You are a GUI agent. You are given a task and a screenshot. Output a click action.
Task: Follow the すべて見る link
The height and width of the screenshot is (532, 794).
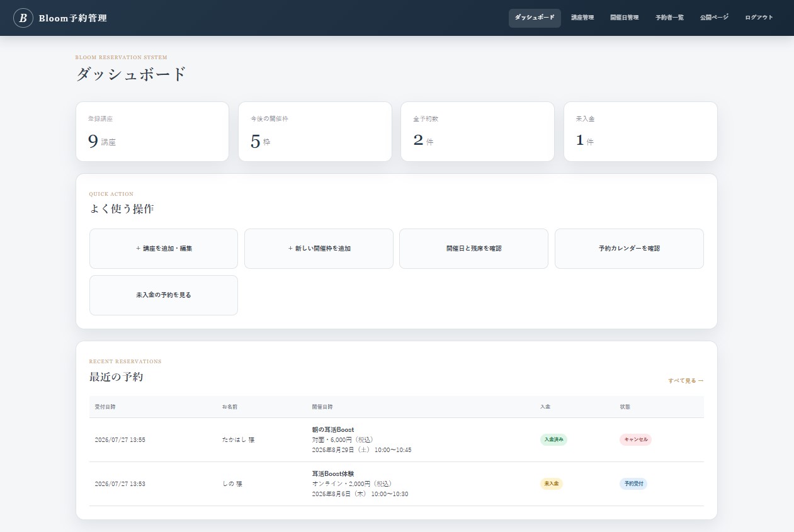[x=686, y=381]
